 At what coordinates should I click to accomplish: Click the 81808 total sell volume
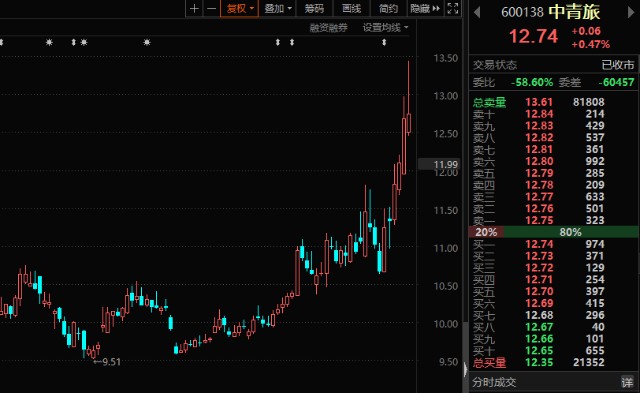589,102
